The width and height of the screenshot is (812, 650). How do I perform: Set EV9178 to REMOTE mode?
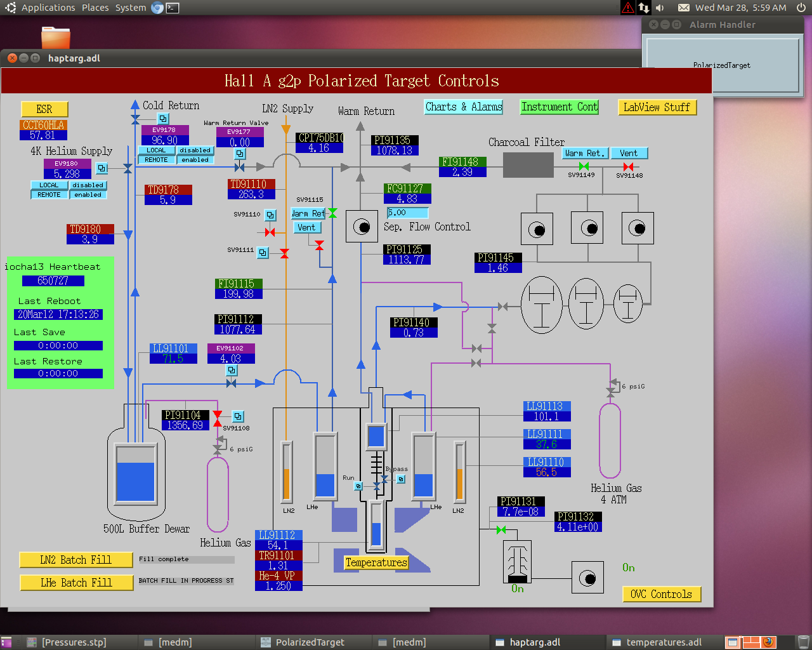[x=156, y=160]
